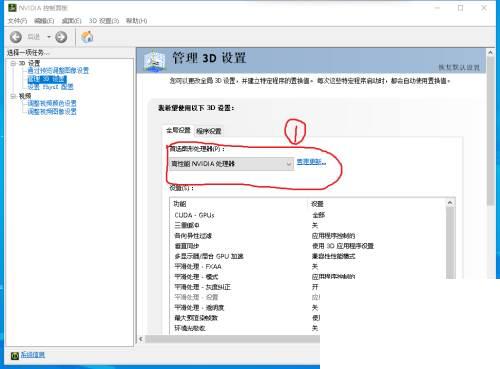Image resolution: width=500 pixels, height=369 pixels.
Task: Click the 系统信息 icon in the status bar
Action: tap(15, 356)
